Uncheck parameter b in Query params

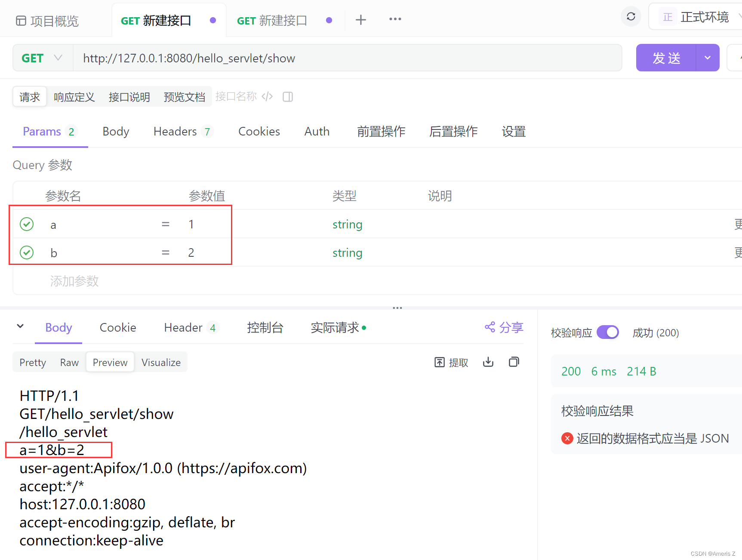pos(26,252)
